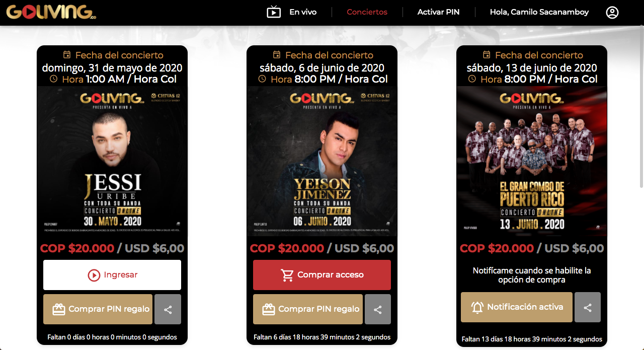The image size is (644, 350).
Task: Click the clock icon on Yeison Jimenez card
Action: 262,79
